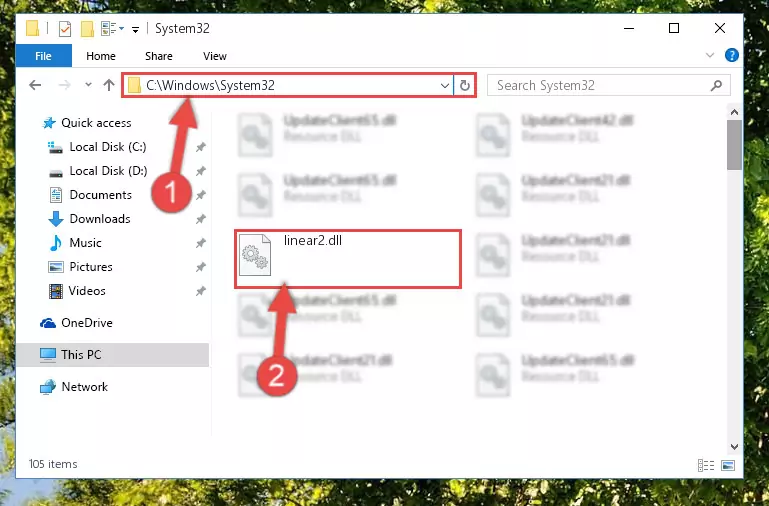This screenshot has height=506, width=769.
Task: Go forward with the Forward arrow
Action: pyautogui.click(x=64, y=85)
